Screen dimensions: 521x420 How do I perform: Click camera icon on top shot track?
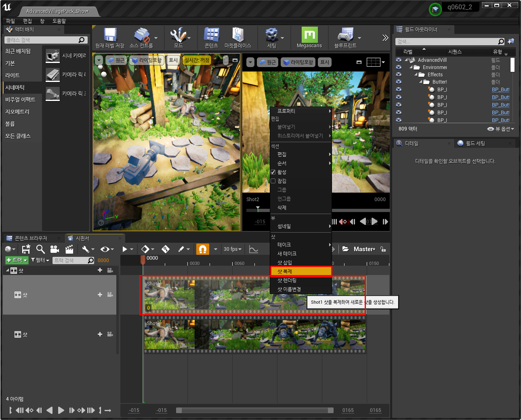pos(110,270)
